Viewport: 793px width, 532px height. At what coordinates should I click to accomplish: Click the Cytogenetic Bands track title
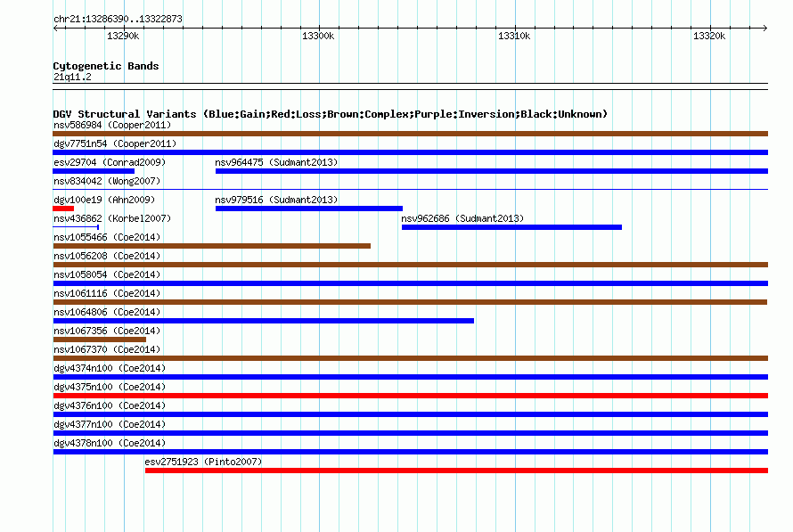pyautogui.click(x=106, y=66)
